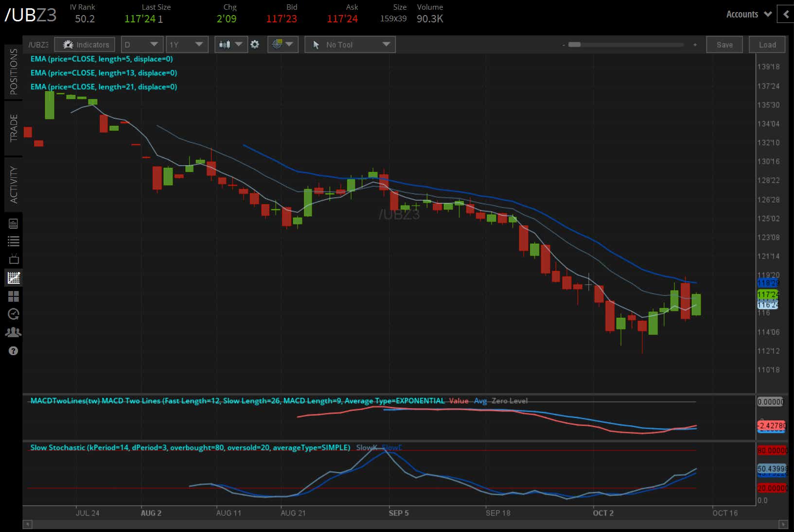This screenshot has width=794, height=532.
Task: Click the red 20.00000 oversold axis tag
Action: point(772,488)
